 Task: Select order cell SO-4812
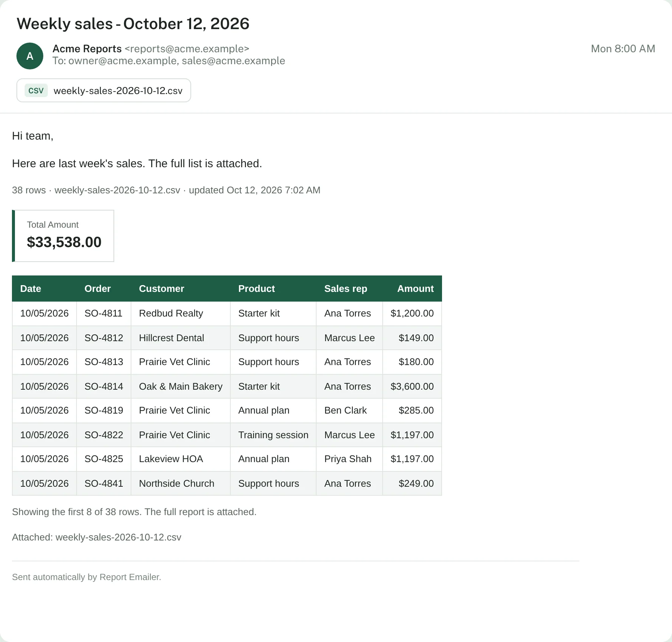coord(104,338)
